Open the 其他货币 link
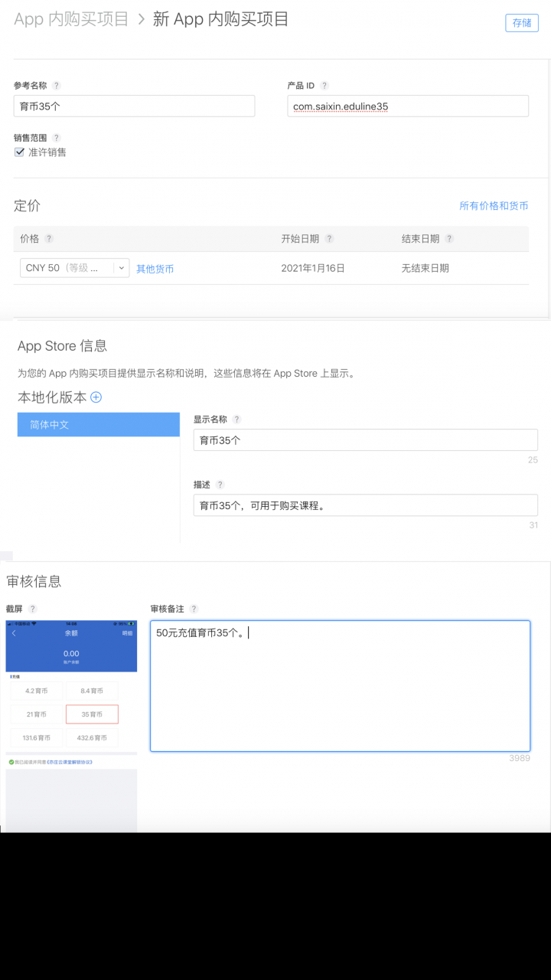 pyautogui.click(x=155, y=269)
